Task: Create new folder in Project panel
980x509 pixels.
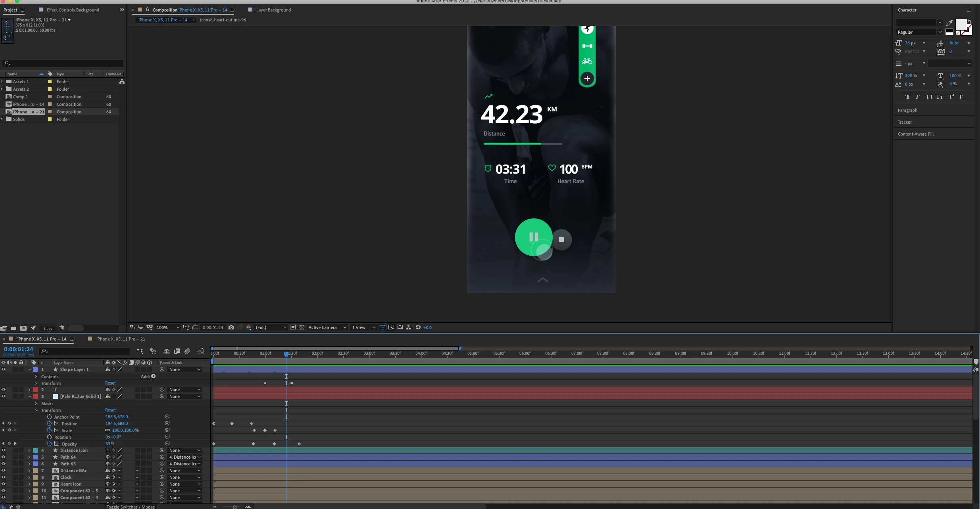Action: click(13, 328)
